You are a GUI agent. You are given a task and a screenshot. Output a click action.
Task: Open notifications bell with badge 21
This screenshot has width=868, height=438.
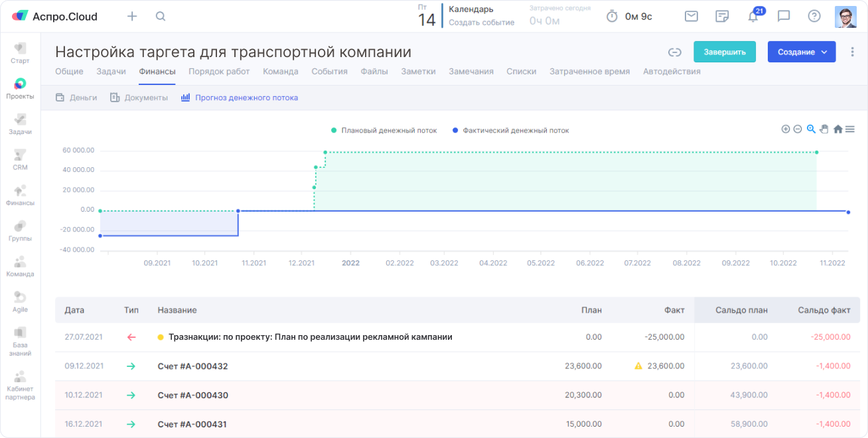point(753,17)
